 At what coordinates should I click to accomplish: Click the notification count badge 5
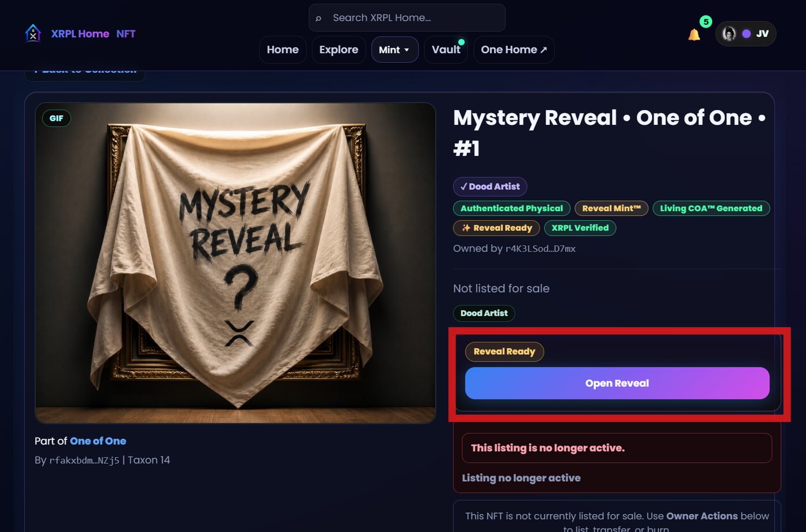pos(706,22)
